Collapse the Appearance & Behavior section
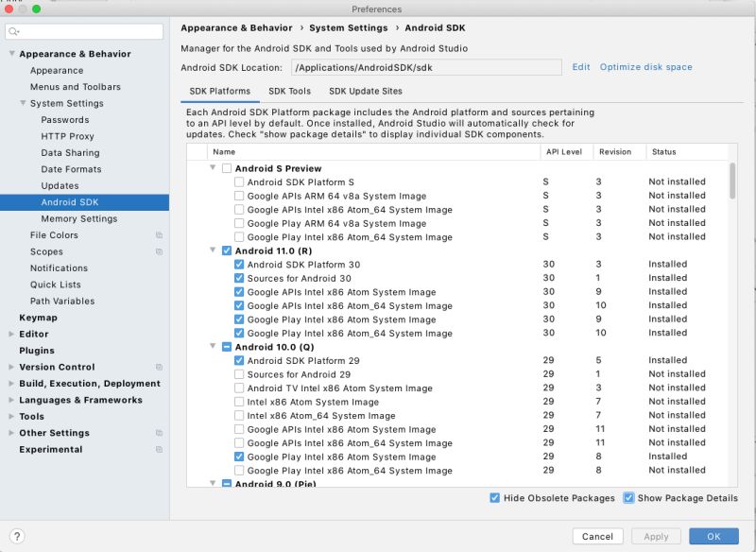This screenshot has width=756, height=552. point(11,54)
